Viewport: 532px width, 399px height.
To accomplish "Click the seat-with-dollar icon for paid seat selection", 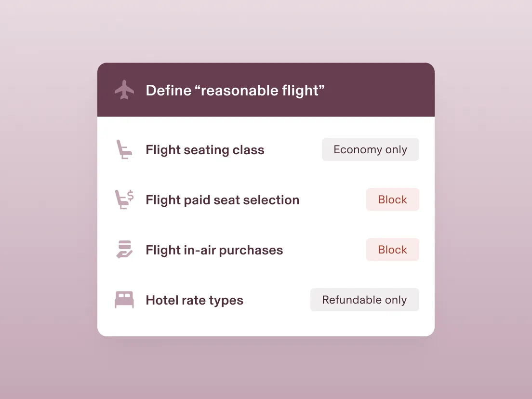I will tap(124, 199).
